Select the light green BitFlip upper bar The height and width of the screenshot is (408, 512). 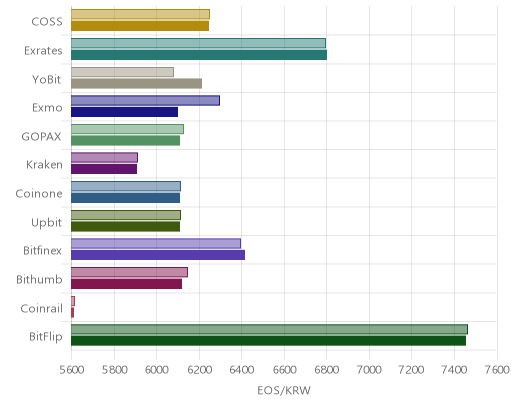[x=269, y=329]
